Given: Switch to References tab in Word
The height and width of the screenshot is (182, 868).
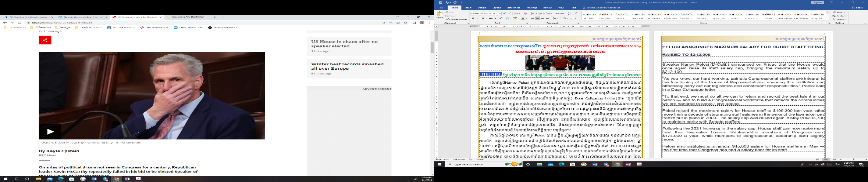Looking at the screenshot, I should pyautogui.click(x=514, y=8).
